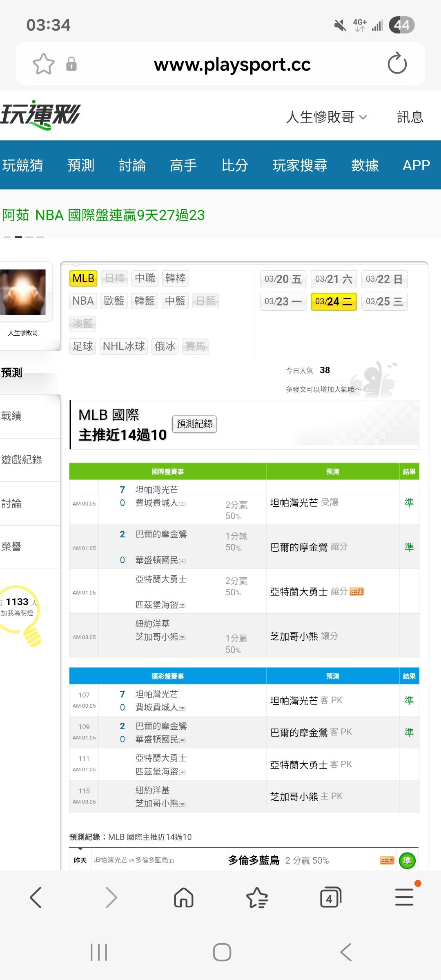441x980 pixels.
Task: Reload the page with refresh icon
Action: click(x=397, y=64)
